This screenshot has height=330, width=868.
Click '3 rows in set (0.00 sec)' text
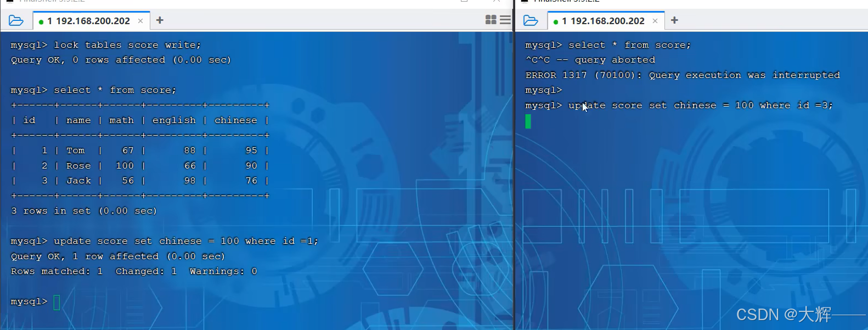pyautogui.click(x=84, y=211)
